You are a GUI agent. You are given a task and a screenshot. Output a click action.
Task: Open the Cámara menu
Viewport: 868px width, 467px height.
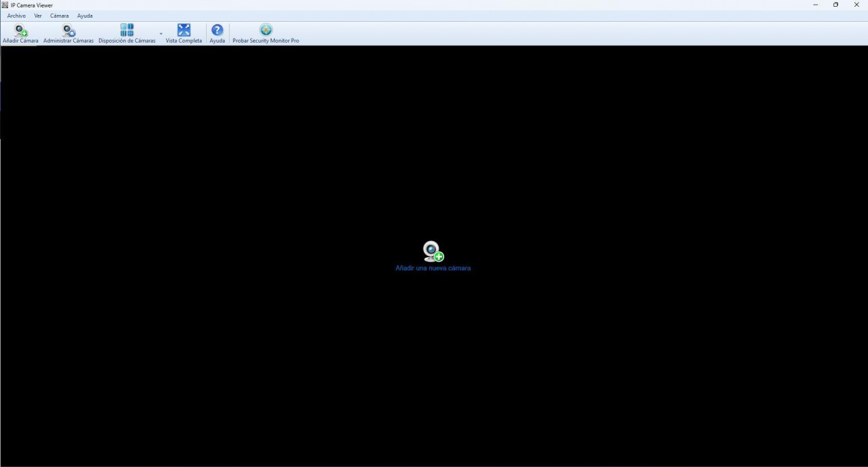(59, 16)
